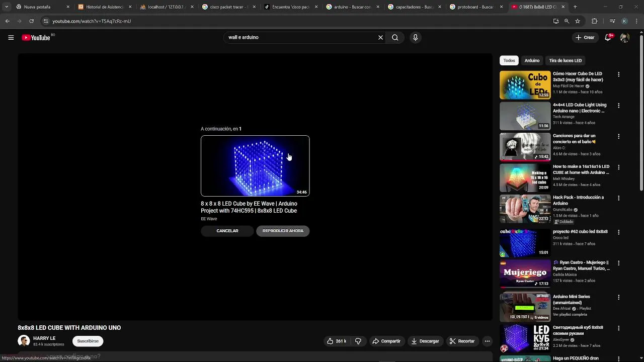This screenshot has width=644, height=362.
Task: Open more actions ellipsis under video
Action: click(x=487, y=341)
